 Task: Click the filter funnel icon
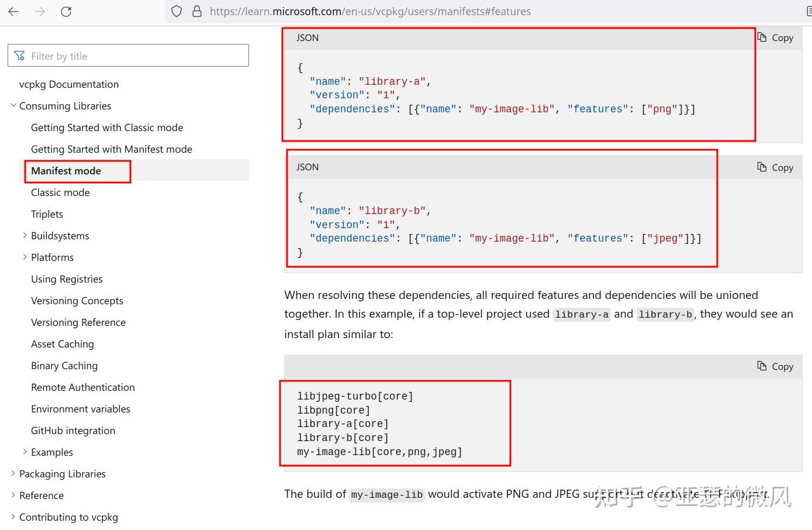[x=20, y=56]
